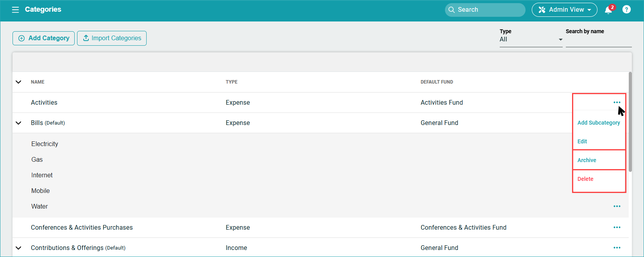Open three-dot menu for Conferences & Activities Purchases
Image resolution: width=644 pixels, height=257 pixels.
click(617, 227)
